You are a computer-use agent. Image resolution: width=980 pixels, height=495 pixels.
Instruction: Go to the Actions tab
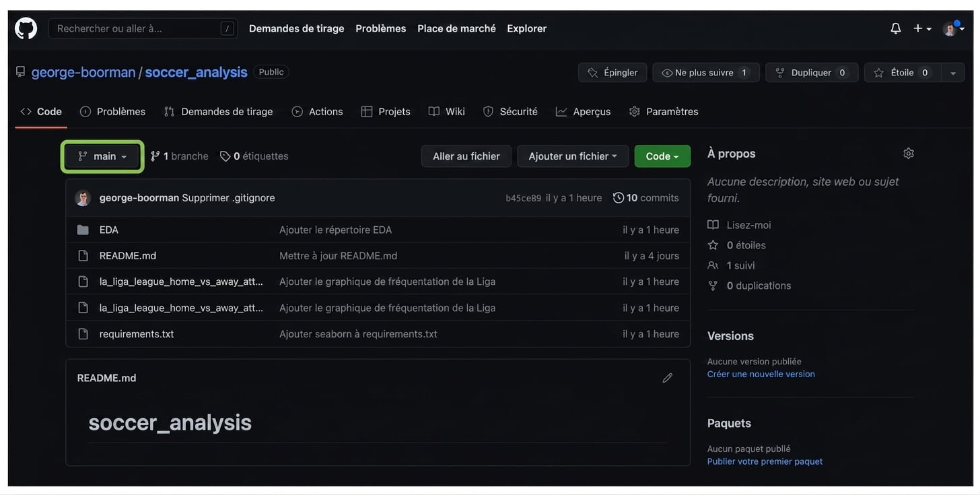pos(317,112)
